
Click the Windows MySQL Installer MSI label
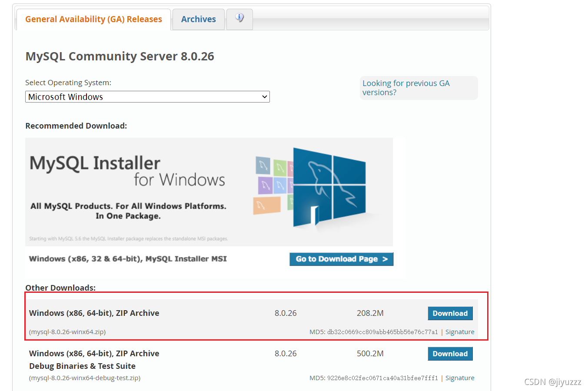[128, 259]
